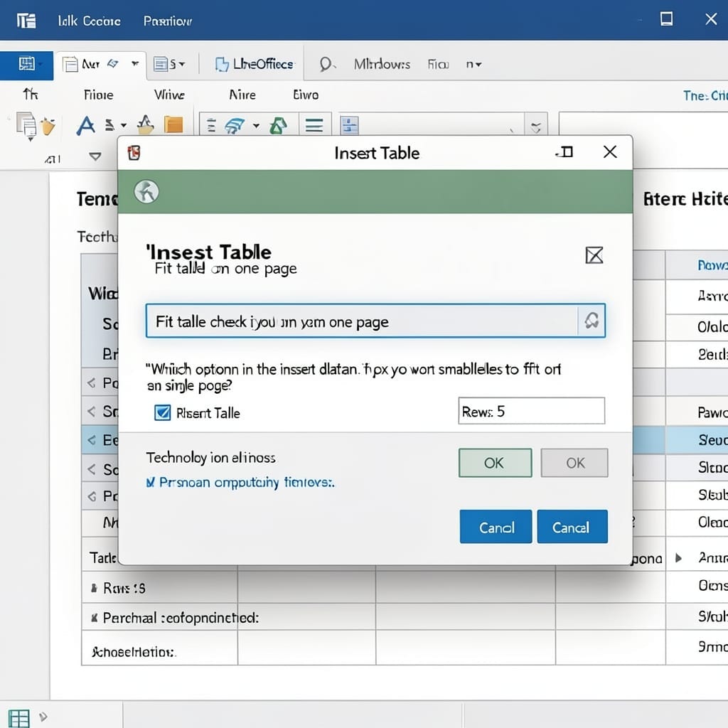Click the right blue Cancal button
This screenshot has height=728, width=728.
572,527
